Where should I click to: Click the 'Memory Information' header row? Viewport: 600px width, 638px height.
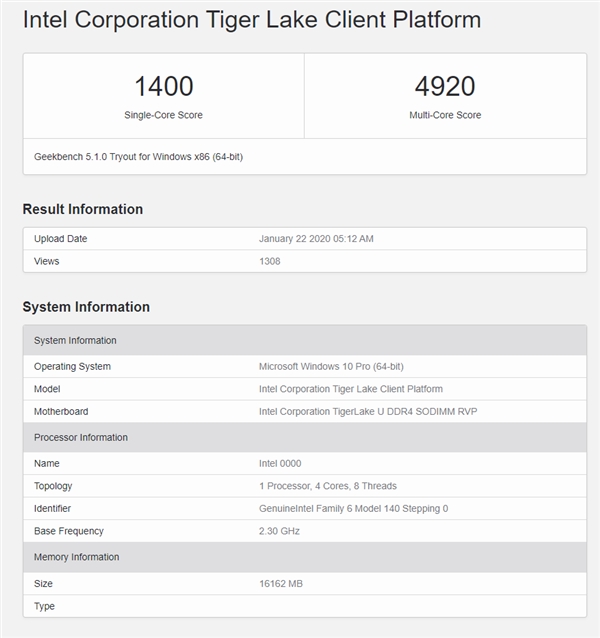point(305,557)
